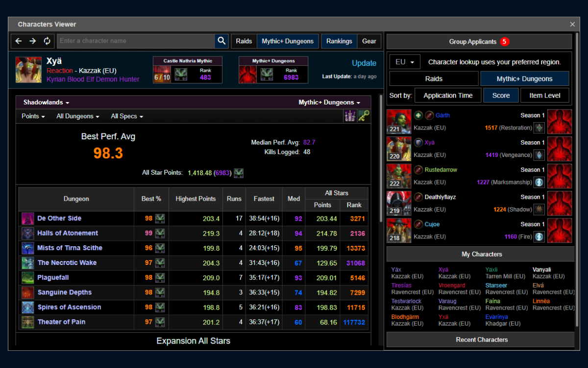
Task: Click the golden key icon above the table
Action: pyautogui.click(x=364, y=116)
